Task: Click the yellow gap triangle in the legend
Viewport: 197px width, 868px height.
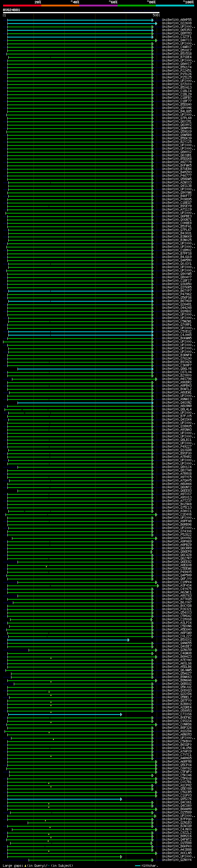Action: [25, 865]
